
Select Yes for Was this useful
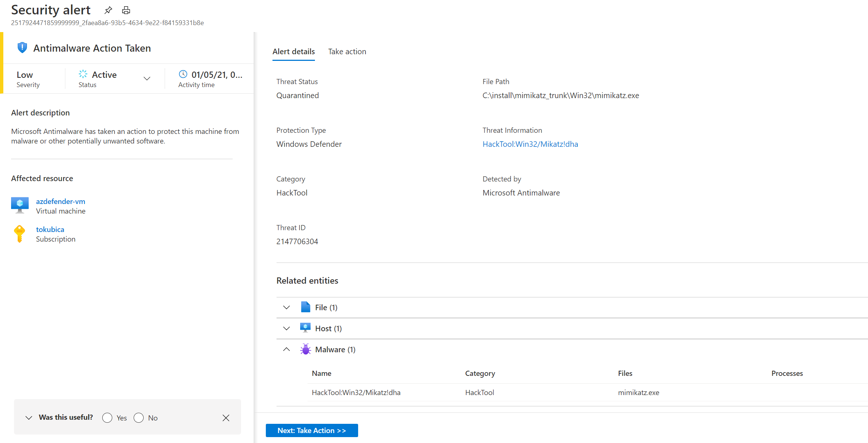[x=107, y=418]
